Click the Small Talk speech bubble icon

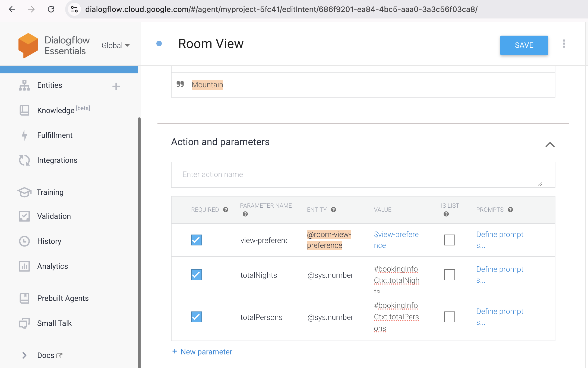tap(24, 323)
